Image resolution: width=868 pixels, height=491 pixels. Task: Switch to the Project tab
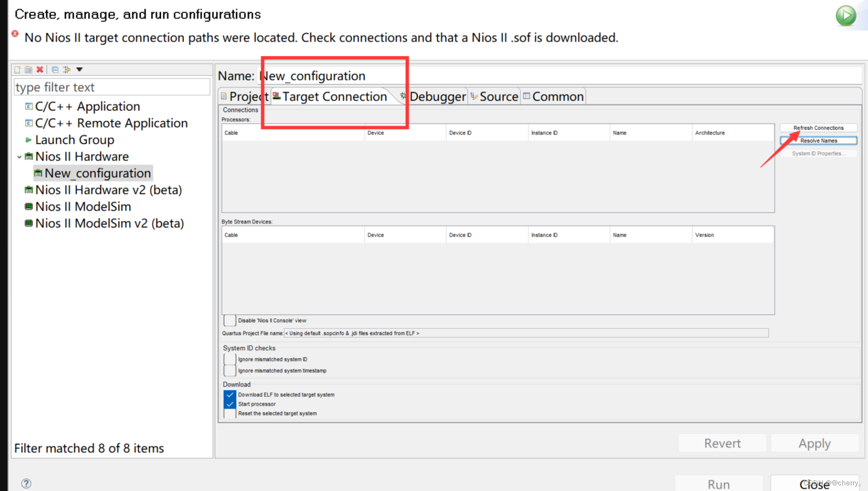point(244,96)
